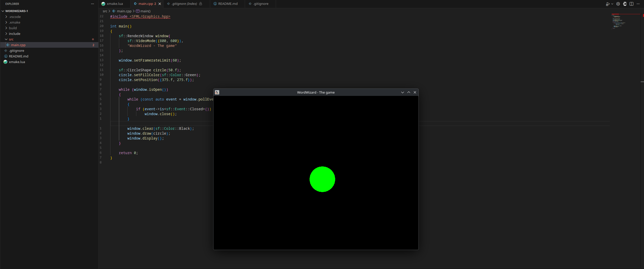Close the main.cpp tab

click(160, 4)
